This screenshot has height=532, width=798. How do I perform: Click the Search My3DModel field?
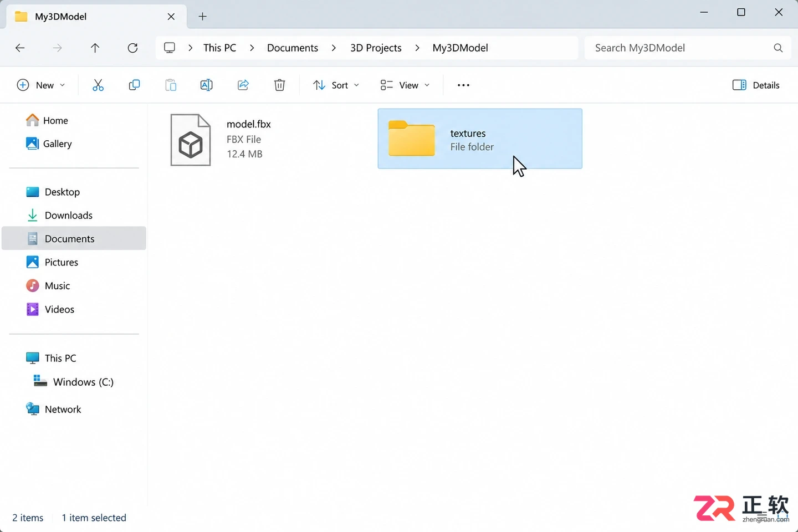point(687,48)
